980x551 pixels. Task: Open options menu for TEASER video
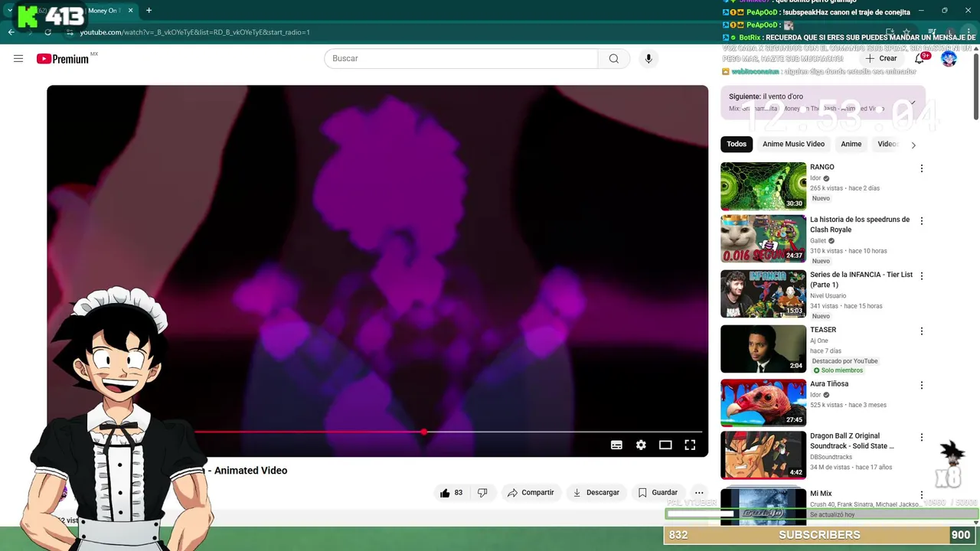tap(922, 331)
